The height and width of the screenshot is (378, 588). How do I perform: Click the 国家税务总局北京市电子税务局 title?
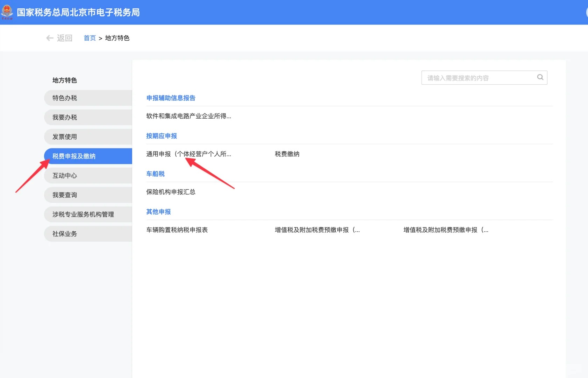(x=78, y=12)
